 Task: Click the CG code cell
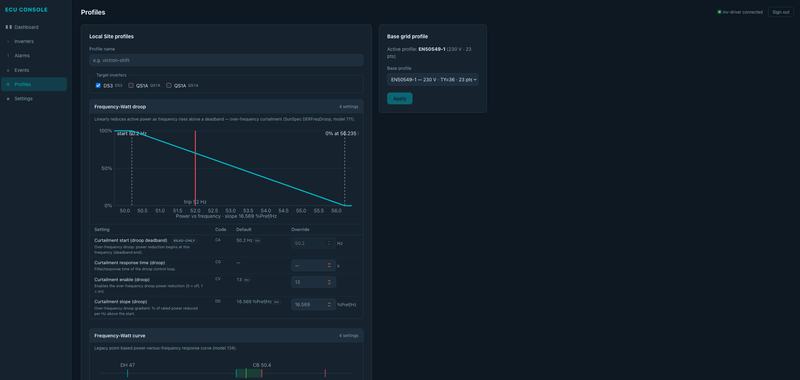coord(218,262)
